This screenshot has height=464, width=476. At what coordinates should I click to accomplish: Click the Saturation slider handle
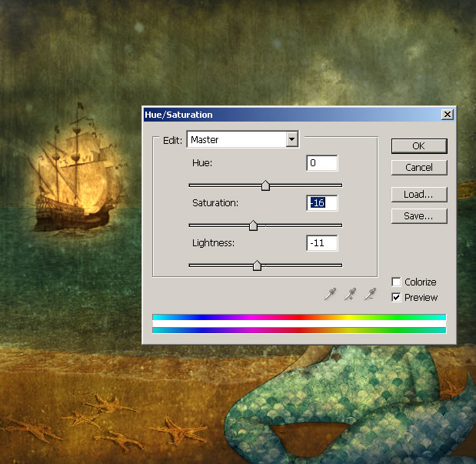click(x=253, y=225)
